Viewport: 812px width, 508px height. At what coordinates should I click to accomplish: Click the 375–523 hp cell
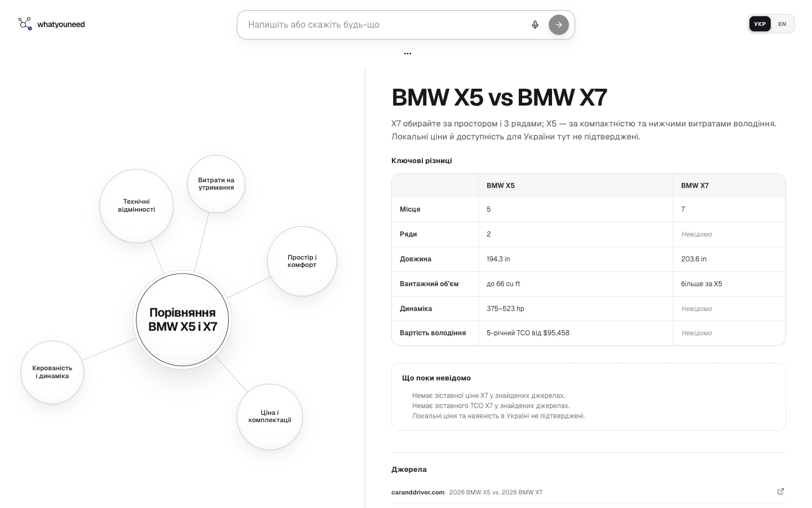point(505,309)
